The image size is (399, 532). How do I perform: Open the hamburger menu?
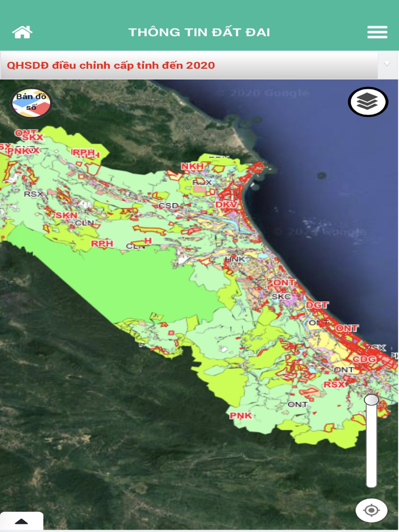tap(377, 32)
